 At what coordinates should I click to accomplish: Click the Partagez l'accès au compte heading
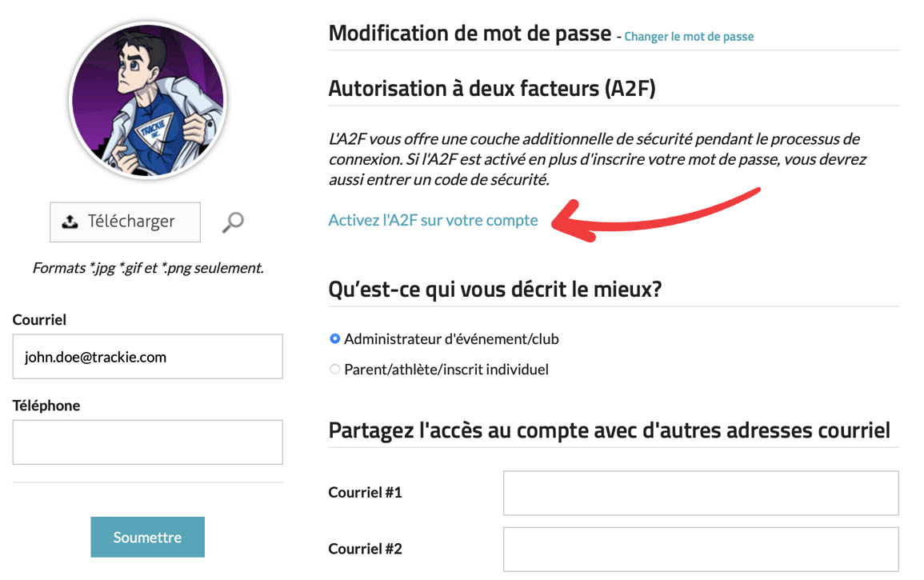(x=609, y=430)
